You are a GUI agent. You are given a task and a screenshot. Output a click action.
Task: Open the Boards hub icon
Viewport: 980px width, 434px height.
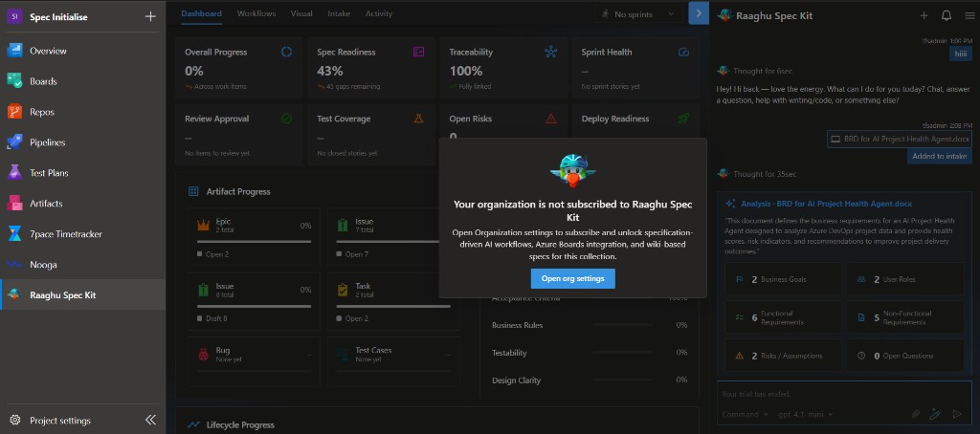tap(14, 81)
